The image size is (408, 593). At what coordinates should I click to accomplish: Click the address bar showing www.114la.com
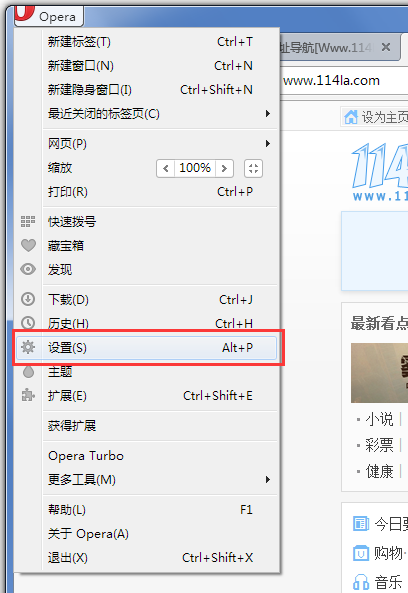(344, 81)
